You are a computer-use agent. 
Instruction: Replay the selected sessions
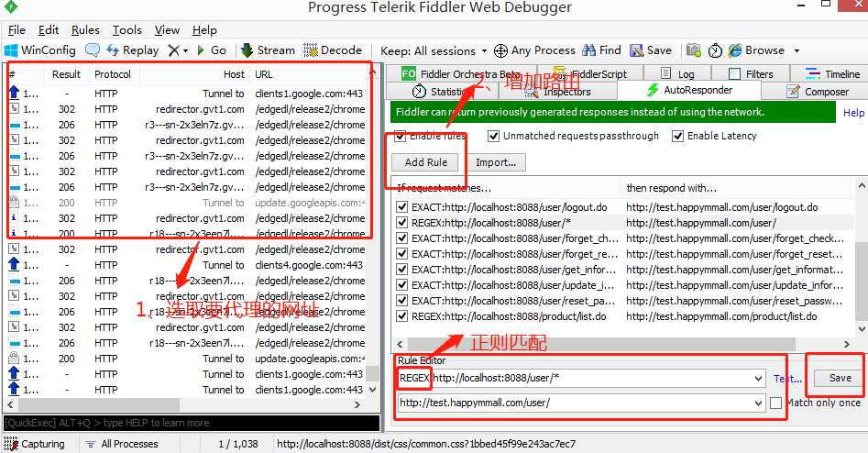(132, 50)
